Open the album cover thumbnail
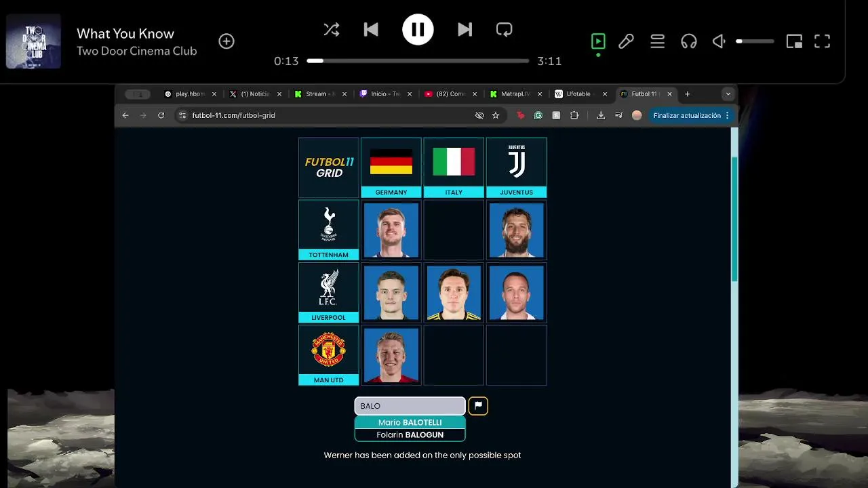The height and width of the screenshot is (488, 868). [x=33, y=41]
